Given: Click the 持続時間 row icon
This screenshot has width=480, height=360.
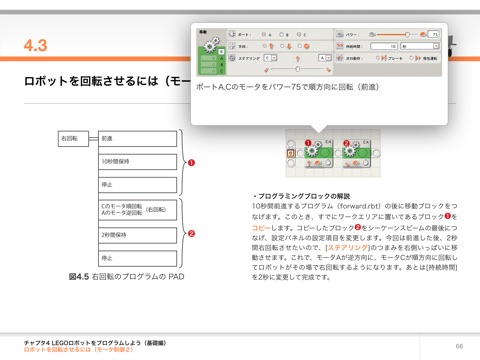Looking at the screenshot, I should pos(340,46).
